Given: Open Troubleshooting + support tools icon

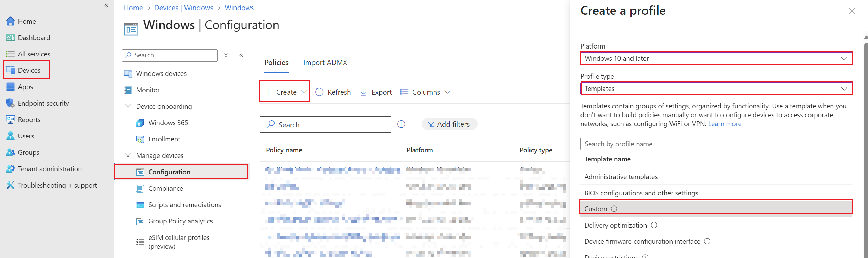Looking at the screenshot, I should pyautogui.click(x=10, y=185).
